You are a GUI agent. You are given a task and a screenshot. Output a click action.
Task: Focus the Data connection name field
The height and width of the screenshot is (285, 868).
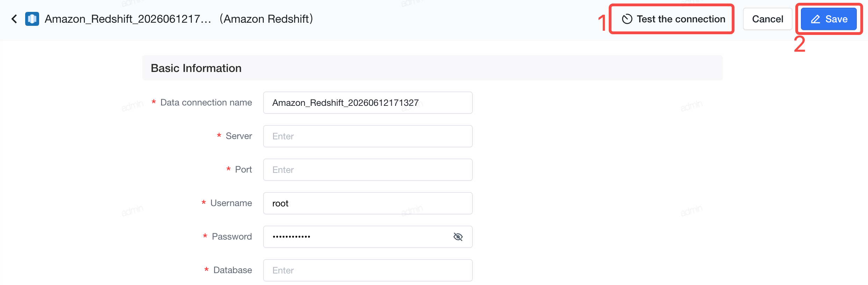click(368, 103)
